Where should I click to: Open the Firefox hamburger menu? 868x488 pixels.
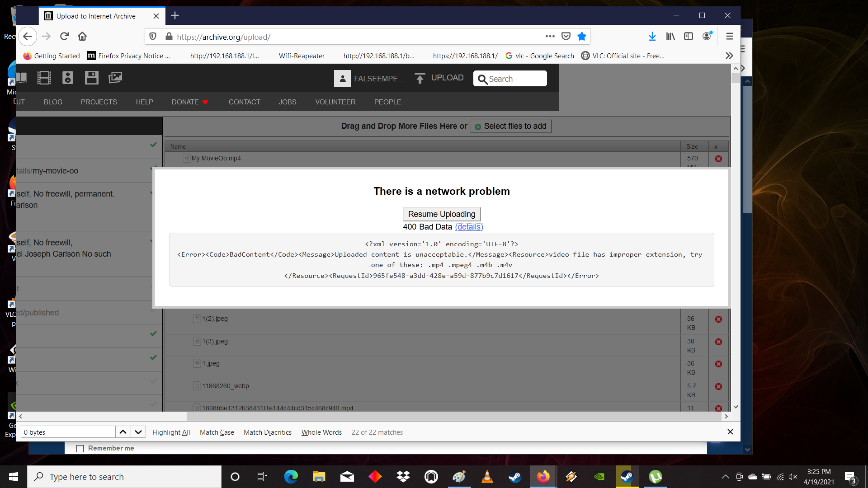tap(729, 37)
